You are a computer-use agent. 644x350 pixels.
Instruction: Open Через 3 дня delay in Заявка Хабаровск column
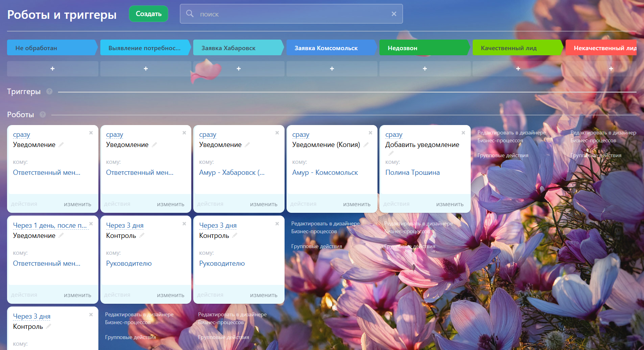218,225
